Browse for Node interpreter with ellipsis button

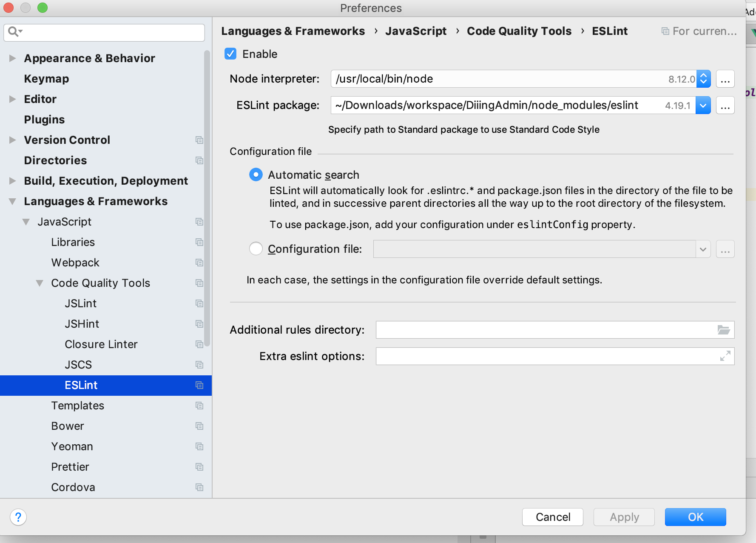725,79
